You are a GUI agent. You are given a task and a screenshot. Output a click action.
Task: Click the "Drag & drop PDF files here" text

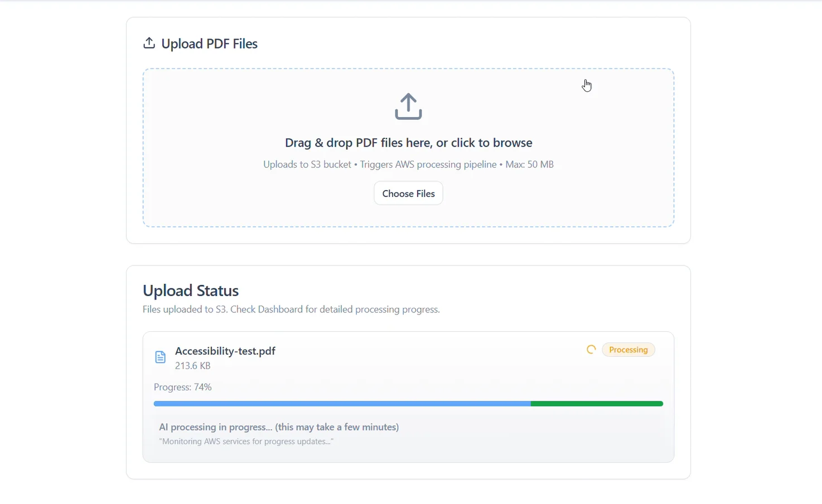(408, 143)
